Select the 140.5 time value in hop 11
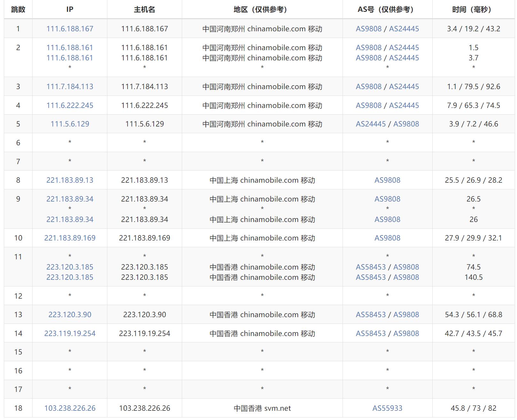This screenshot has width=517, height=420. (474, 277)
